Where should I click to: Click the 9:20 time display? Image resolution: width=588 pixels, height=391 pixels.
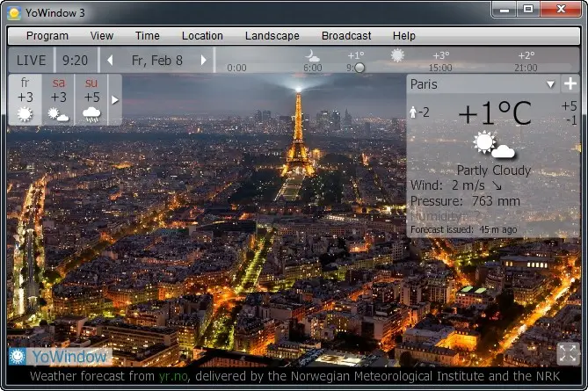pos(76,61)
